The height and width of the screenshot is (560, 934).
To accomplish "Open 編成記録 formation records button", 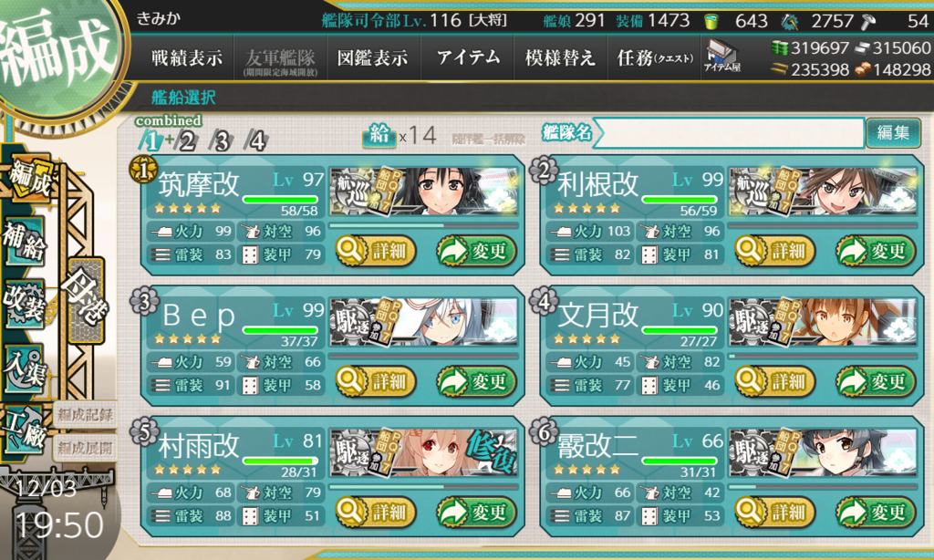I will coord(85,415).
